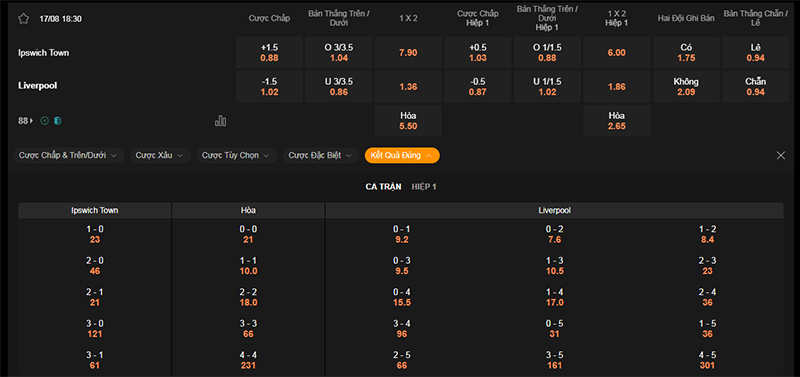Click the Liverpool team name
Viewport: 800px width, 377px height.
click(38, 86)
